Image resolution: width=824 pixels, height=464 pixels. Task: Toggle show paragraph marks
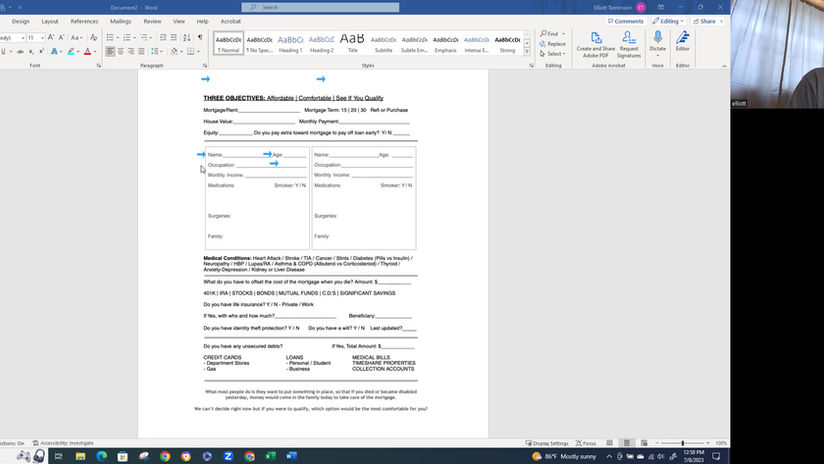coord(200,37)
